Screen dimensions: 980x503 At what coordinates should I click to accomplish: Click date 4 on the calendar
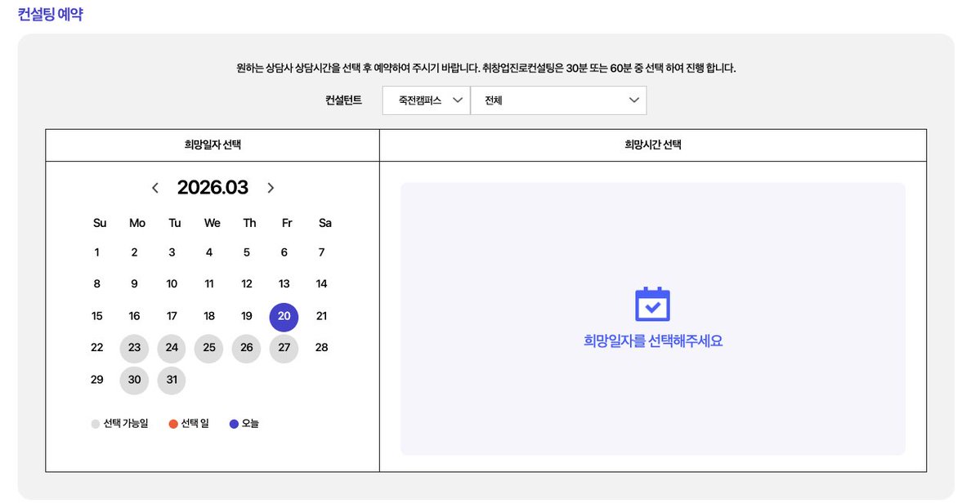tap(209, 253)
